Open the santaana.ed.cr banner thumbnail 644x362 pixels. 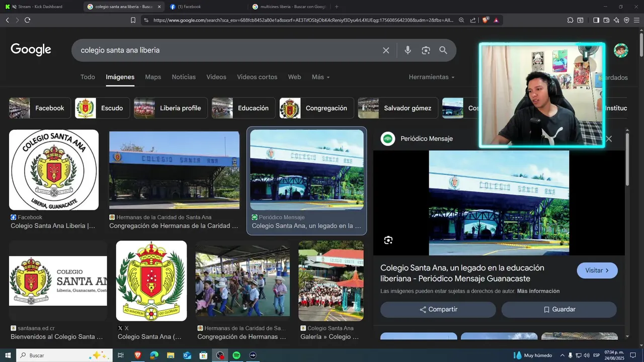(58, 281)
